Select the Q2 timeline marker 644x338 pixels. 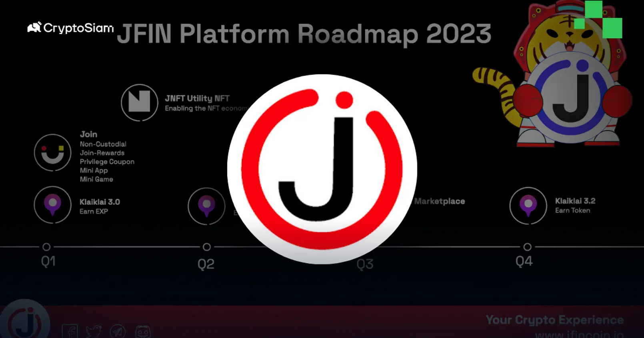click(206, 247)
